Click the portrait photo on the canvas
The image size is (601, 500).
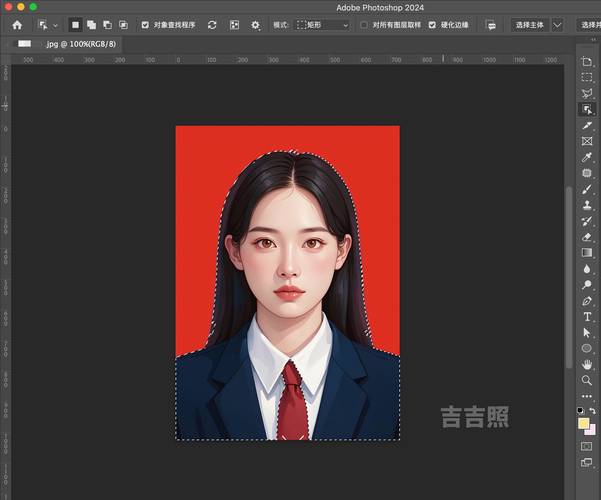(x=287, y=283)
